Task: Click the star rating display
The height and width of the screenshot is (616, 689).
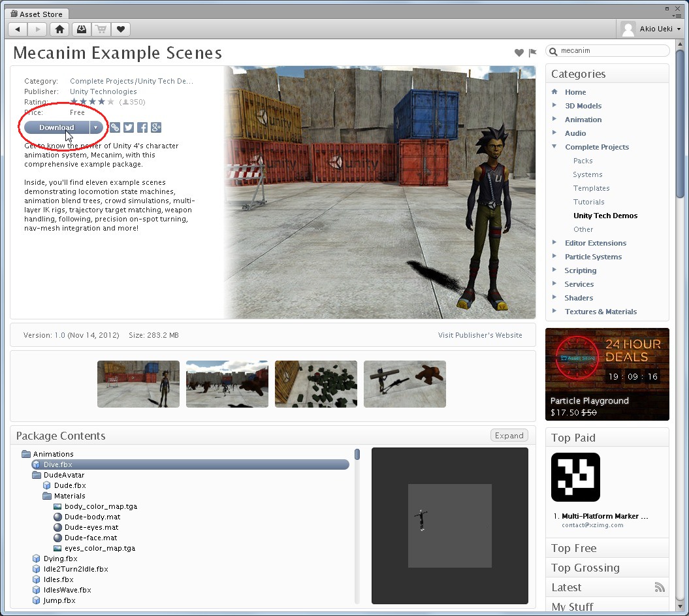Action: pos(92,102)
